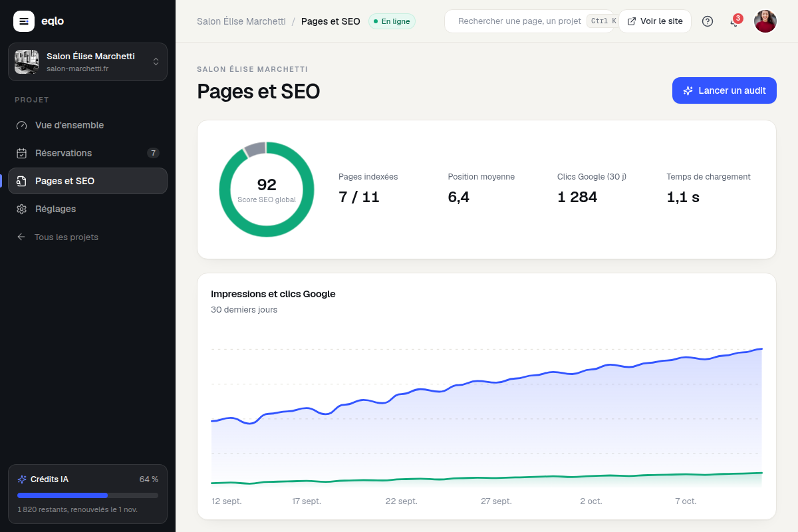This screenshot has height=532, width=798.
Task: Click the Crédits IA progress bar
Action: (88, 495)
